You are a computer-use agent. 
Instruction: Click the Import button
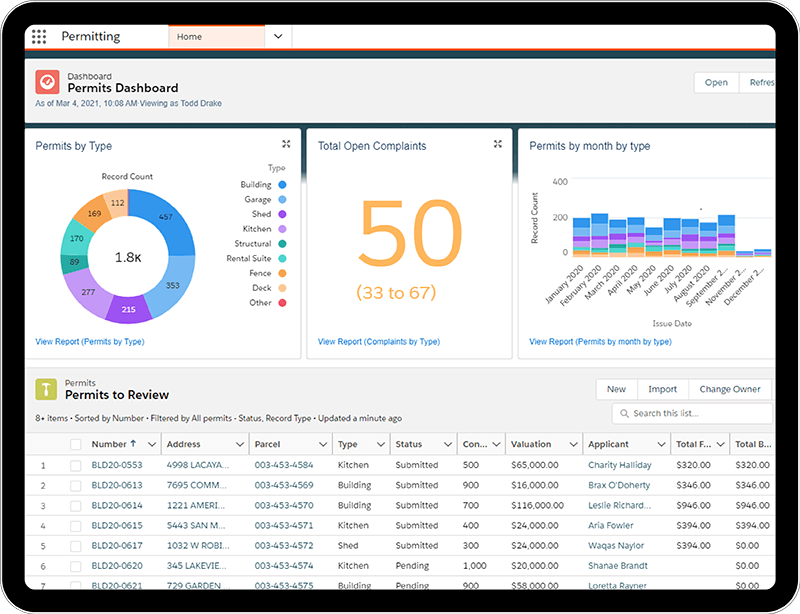pyautogui.click(x=663, y=389)
